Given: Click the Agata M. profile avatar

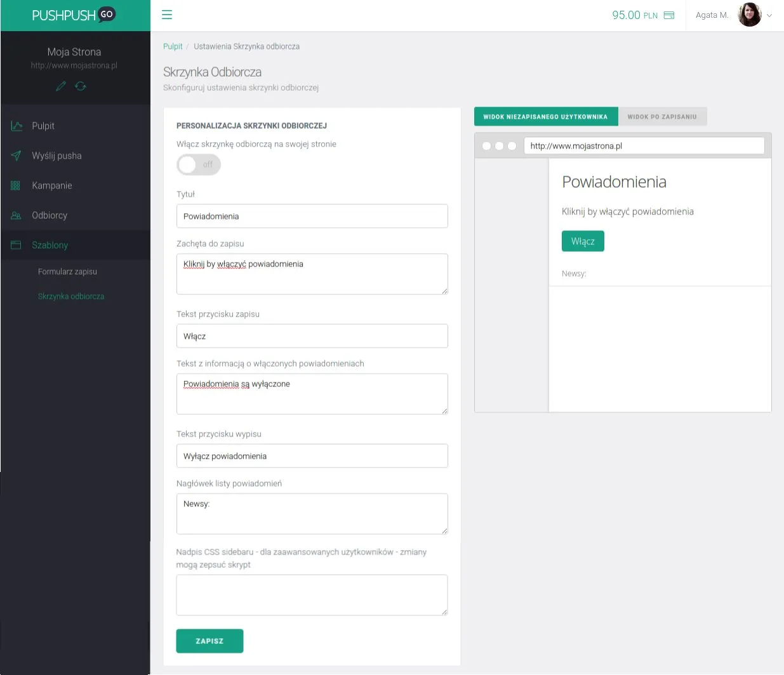Looking at the screenshot, I should pos(750,15).
